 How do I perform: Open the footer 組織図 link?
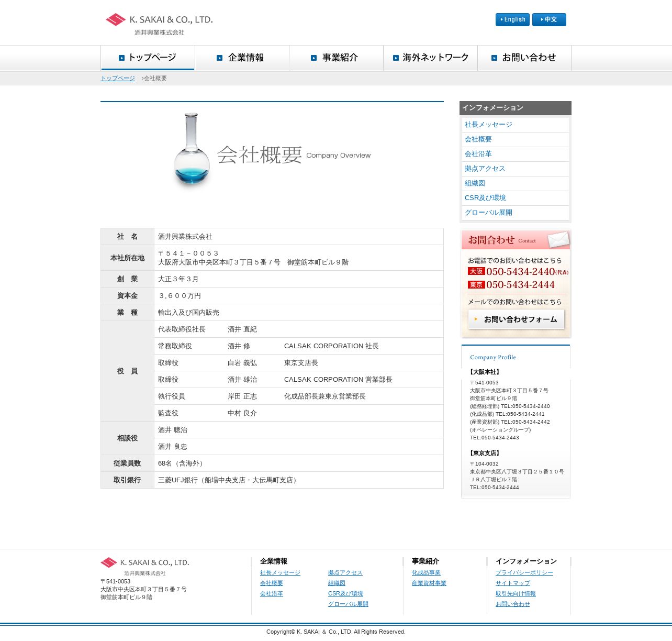[337, 583]
